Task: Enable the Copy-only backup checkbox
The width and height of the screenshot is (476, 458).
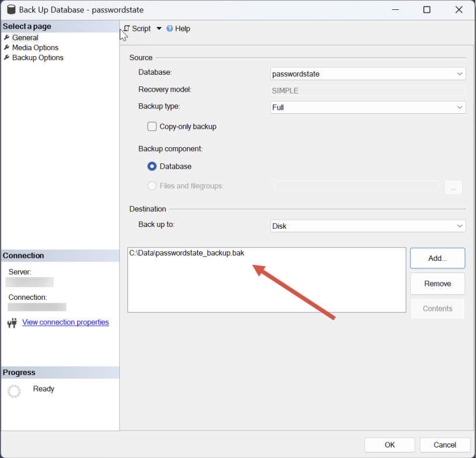Action: [x=152, y=127]
